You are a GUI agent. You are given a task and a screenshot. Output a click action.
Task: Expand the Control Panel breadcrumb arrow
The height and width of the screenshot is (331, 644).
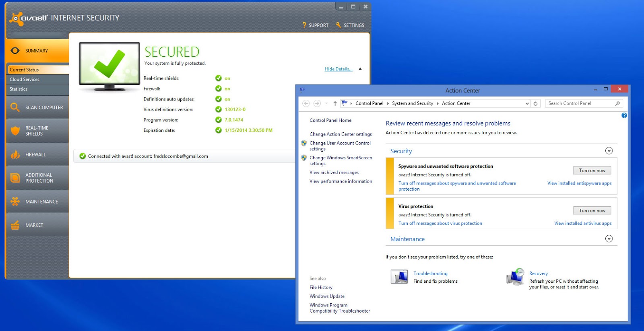[388, 103]
